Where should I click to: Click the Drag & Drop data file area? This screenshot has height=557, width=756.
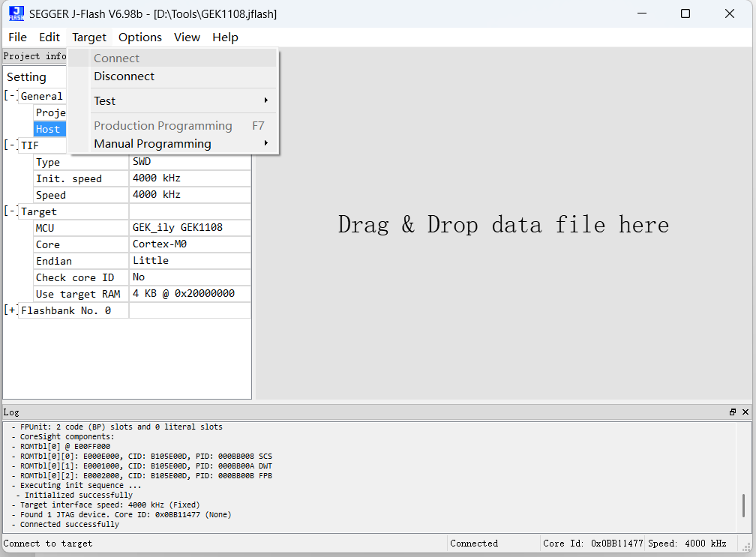click(x=503, y=225)
